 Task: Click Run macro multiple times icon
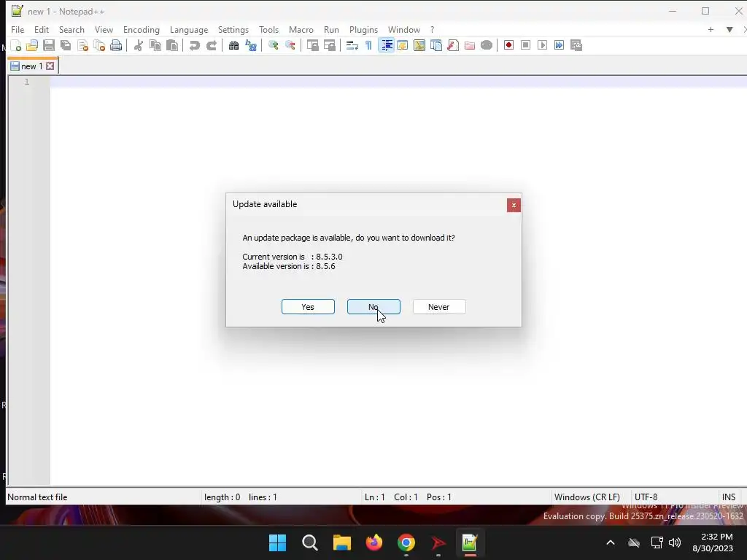(559, 45)
